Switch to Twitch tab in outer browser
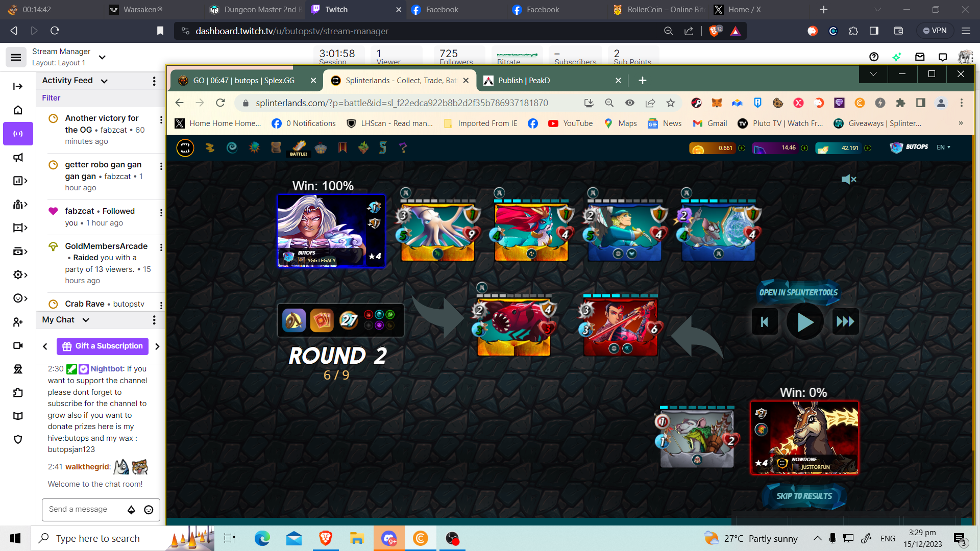 click(356, 10)
